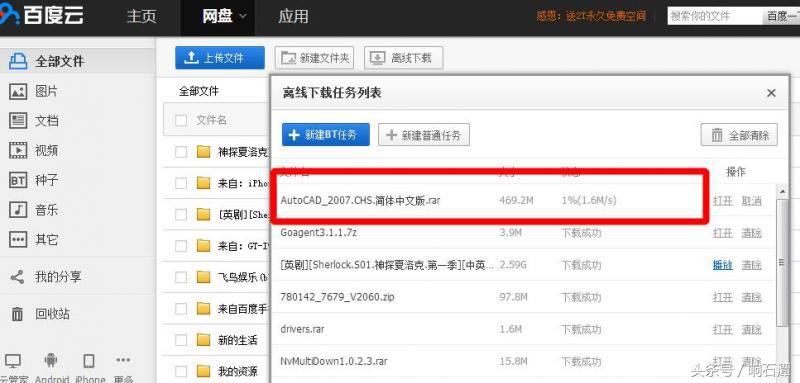800x383 pixels.
Task: Open folder icon for 来自百度手机
Action: click(x=204, y=309)
